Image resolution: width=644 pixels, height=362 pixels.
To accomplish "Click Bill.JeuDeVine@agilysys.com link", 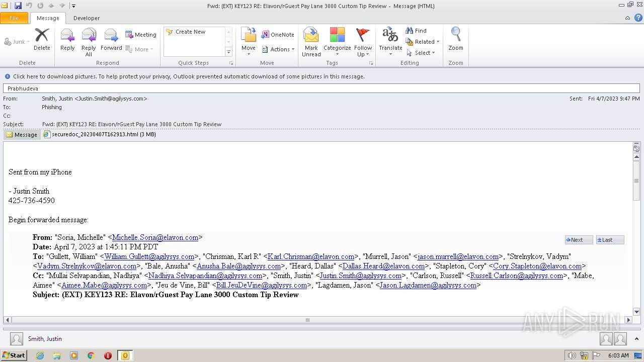I will (262, 285).
